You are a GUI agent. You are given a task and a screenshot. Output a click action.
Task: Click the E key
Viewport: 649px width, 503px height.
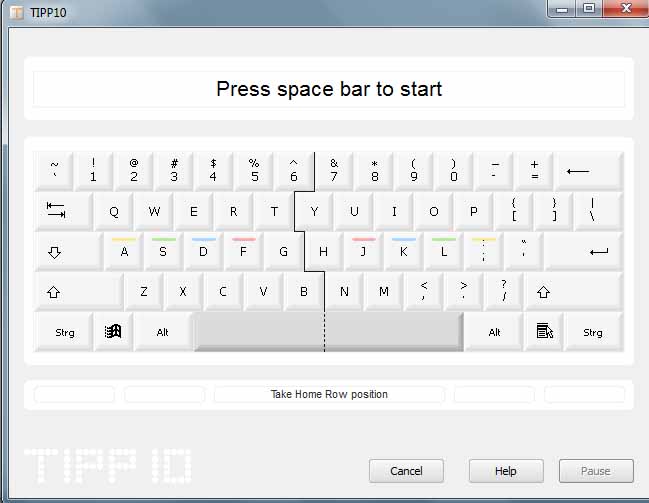[x=194, y=211]
